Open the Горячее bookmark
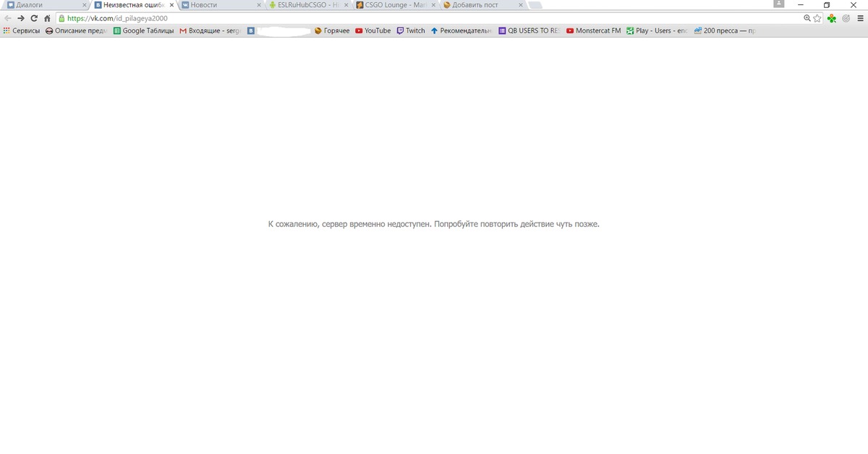 coord(332,30)
